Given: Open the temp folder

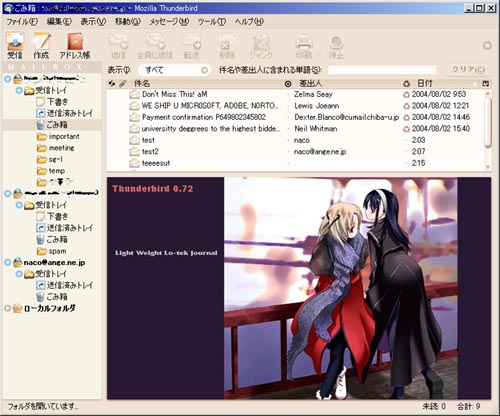Looking at the screenshot, I should click(51, 171).
